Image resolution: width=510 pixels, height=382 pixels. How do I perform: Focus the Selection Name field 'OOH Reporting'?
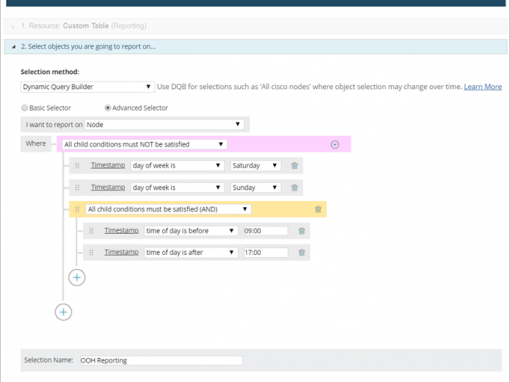click(x=161, y=360)
